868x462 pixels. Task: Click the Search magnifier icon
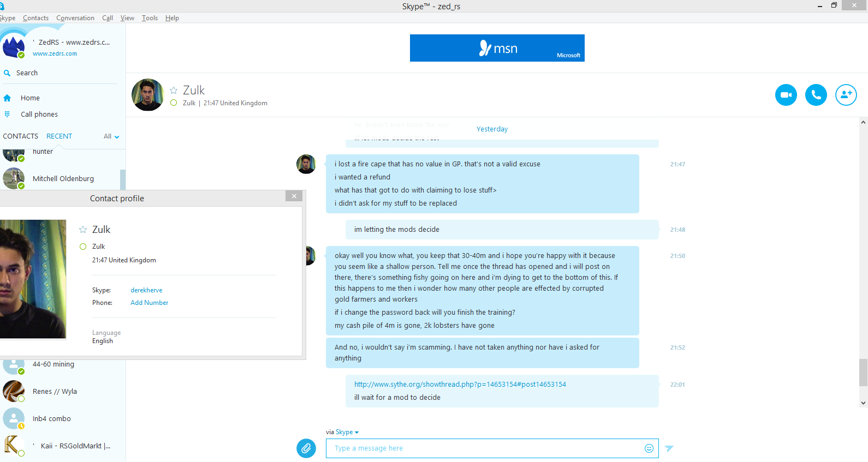tap(7, 73)
